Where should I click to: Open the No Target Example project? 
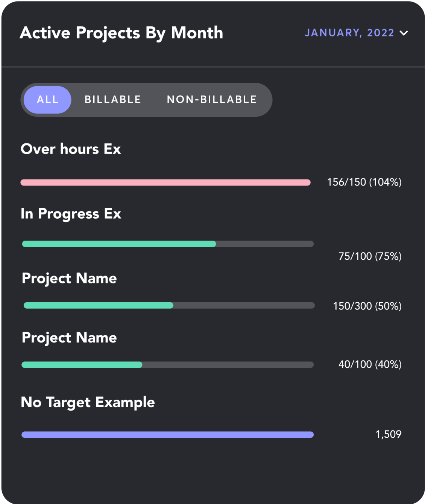pyautogui.click(x=88, y=402)
